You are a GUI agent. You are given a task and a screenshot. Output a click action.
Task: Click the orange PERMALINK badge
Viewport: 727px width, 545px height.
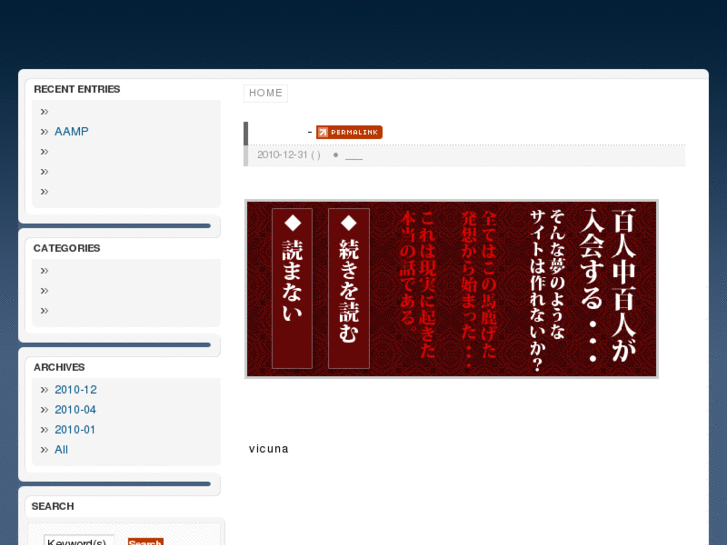point(349,132)
